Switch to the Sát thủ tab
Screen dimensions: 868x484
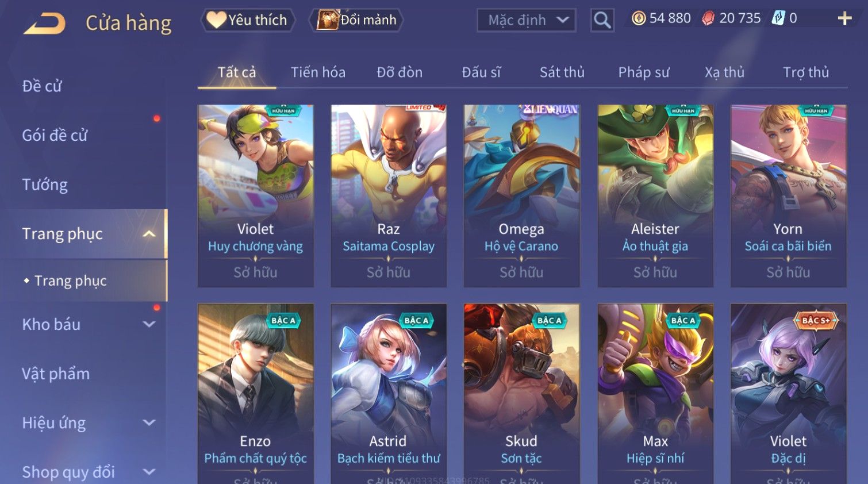point(562,72)
